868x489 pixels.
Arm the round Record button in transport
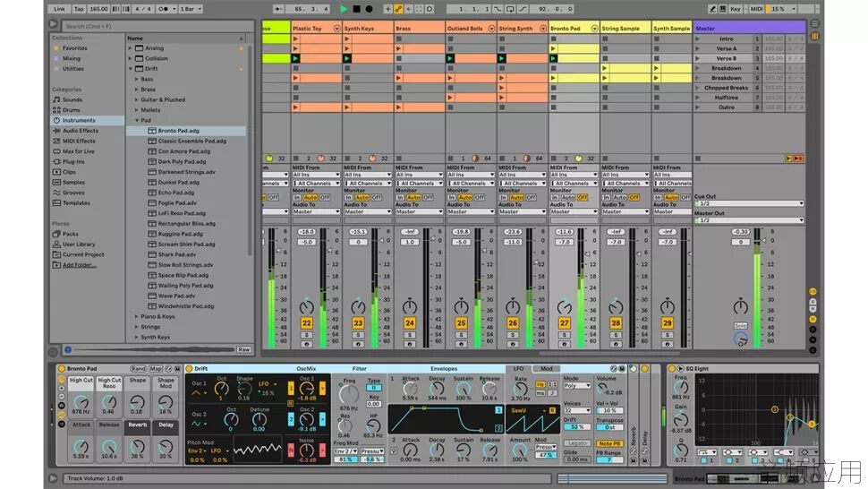pos(370,9)
